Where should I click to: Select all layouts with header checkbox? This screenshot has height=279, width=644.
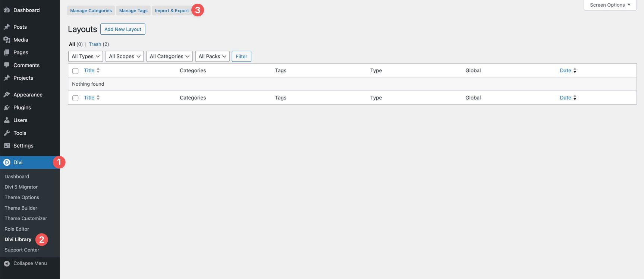coord(75,71)
